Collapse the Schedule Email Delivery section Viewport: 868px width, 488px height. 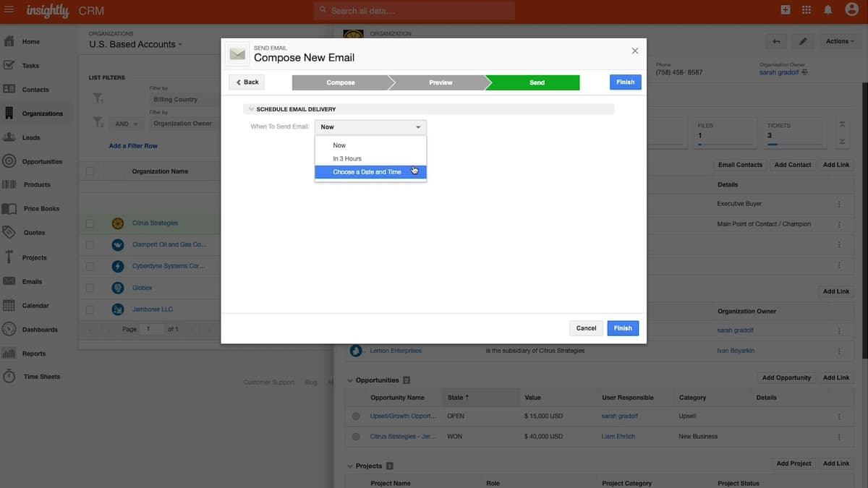coord(251,108)
